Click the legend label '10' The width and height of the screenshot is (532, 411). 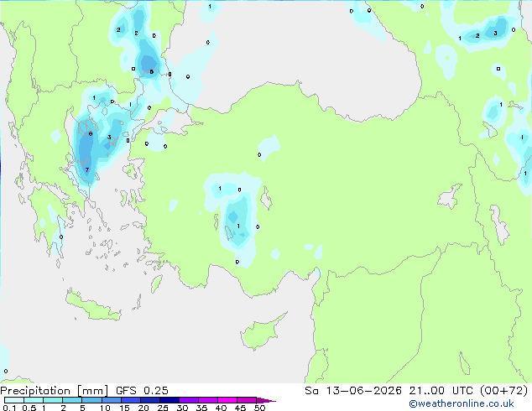[x=105, y=408]
